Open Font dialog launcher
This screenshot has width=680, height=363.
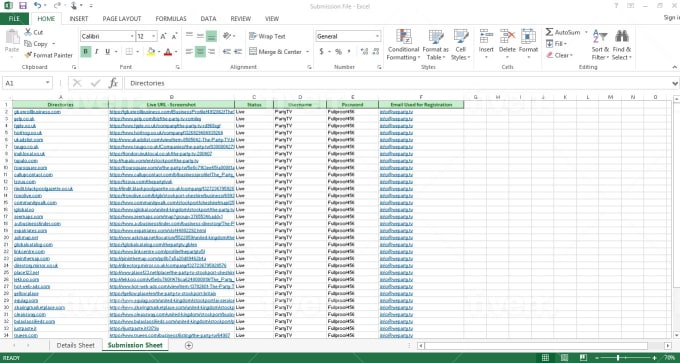pyautogui.click(x=178, y=67)
